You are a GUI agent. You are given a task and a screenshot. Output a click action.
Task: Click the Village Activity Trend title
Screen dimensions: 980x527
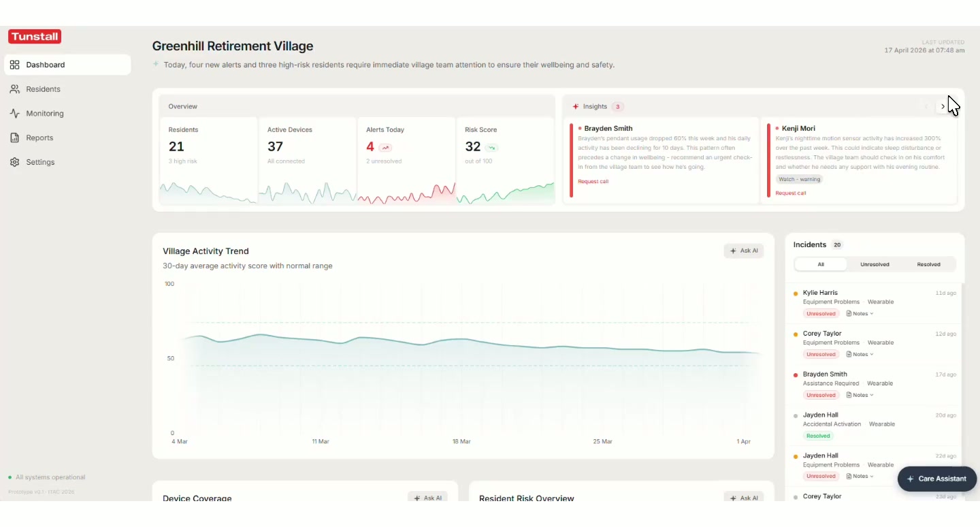coord(206,251)
